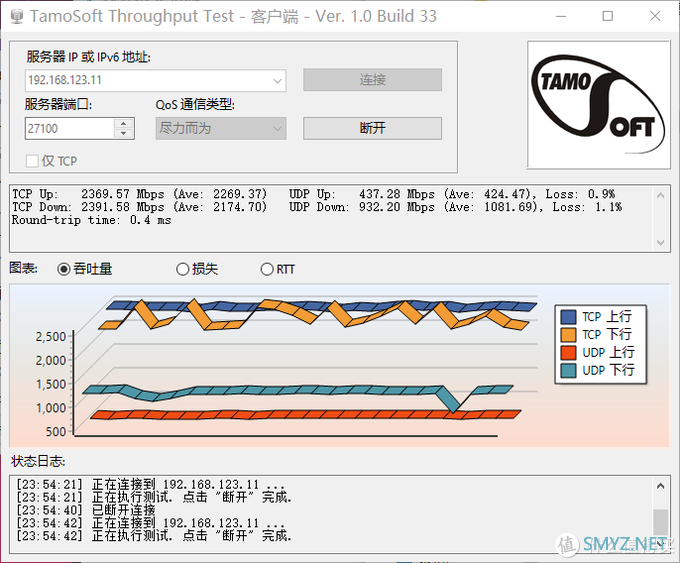This screenshot has height=563, width=680.
Task: Click the server port field 27100
Action: click(70, 128)
